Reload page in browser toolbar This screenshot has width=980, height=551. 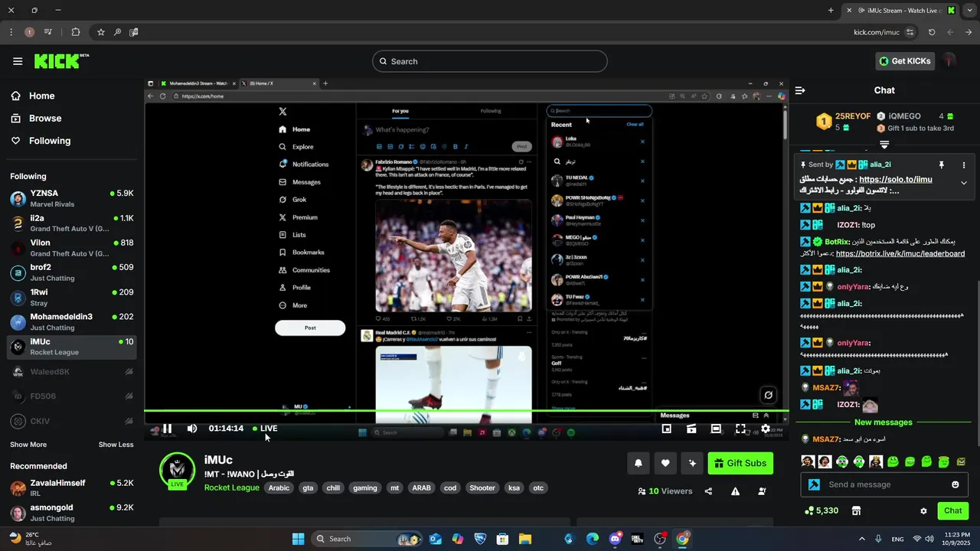932,32
